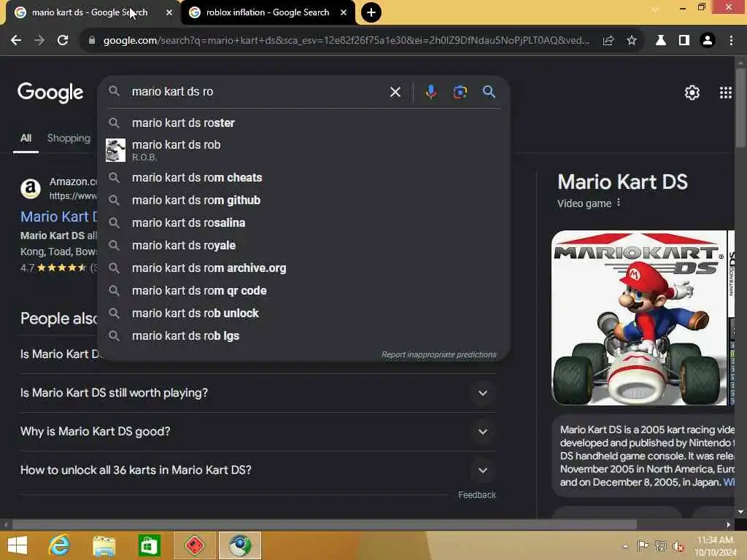The height and width of the screenshot is (560, 747).
Task: Expand 'How to unlock all 36 karts' question
Action: click(258, 470)
